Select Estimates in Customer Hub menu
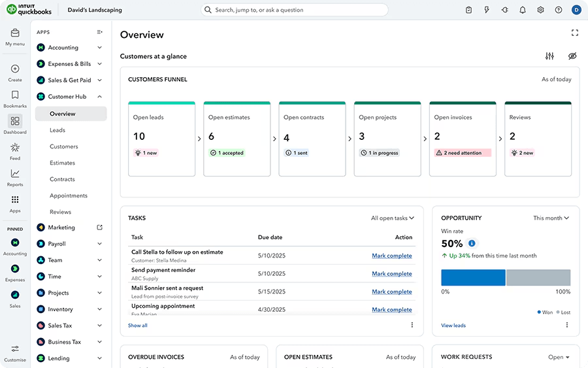Screen dimensions: 588x368 [62, 163]
